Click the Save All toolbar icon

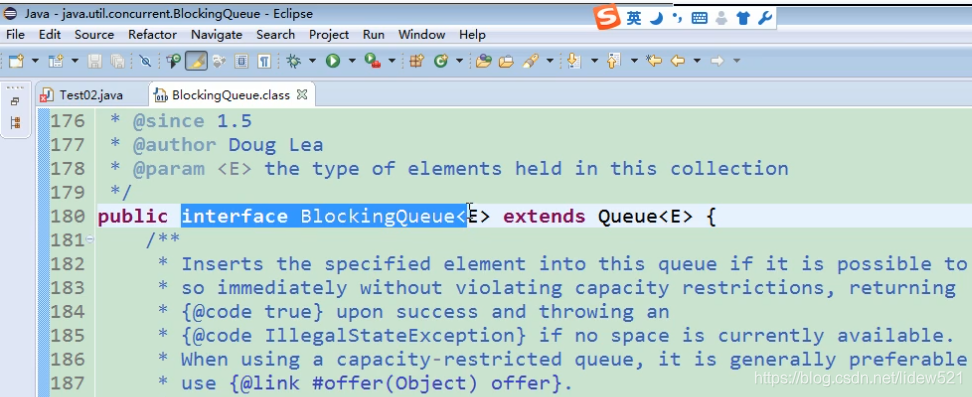[117, 61]
